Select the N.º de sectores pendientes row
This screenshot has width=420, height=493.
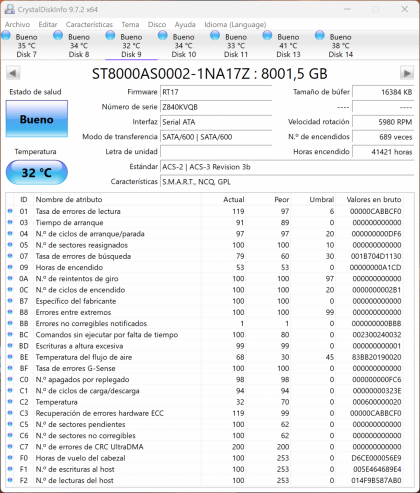tap(204, 424)
